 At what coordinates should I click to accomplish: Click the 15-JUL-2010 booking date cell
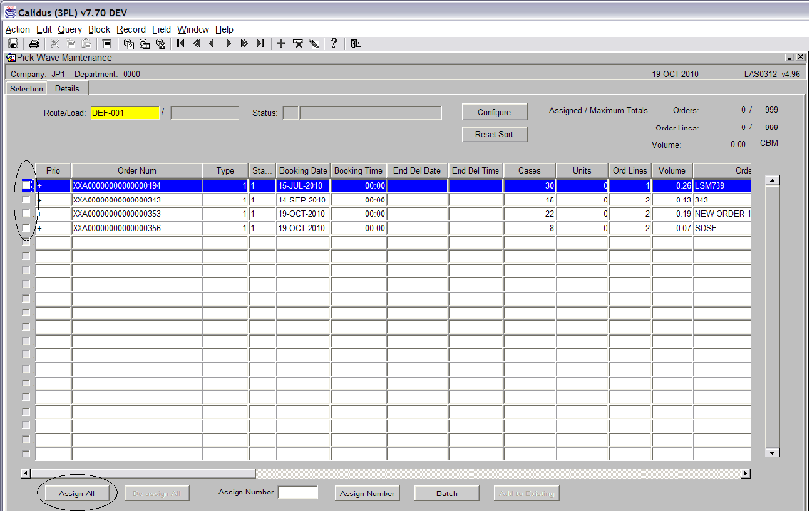coord(303,185)
